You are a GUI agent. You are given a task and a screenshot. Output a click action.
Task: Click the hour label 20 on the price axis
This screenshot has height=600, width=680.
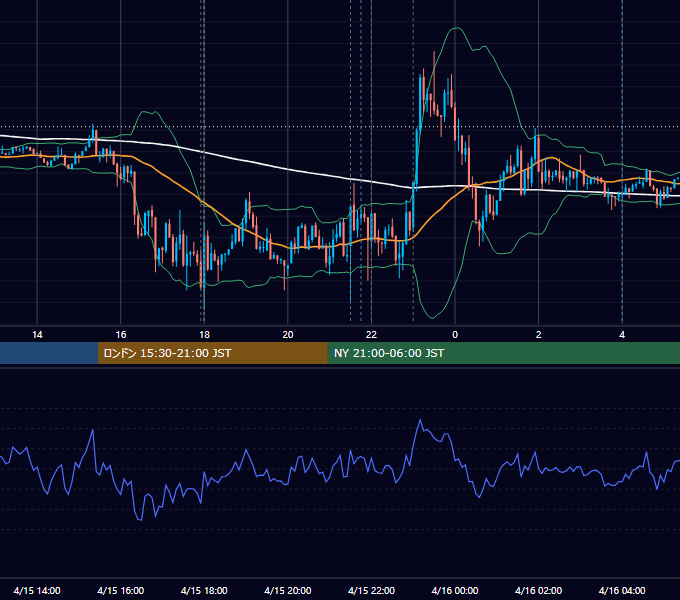click(288, 335)
